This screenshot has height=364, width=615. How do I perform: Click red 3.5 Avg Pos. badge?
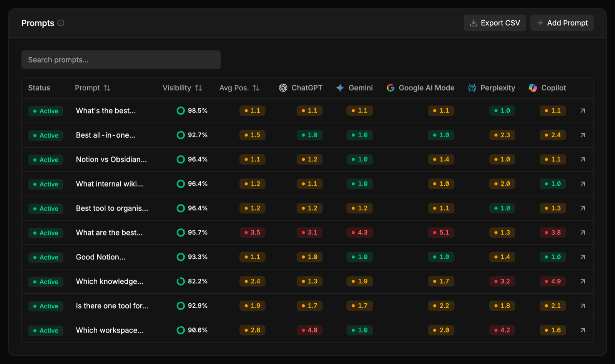pos(252,233)
